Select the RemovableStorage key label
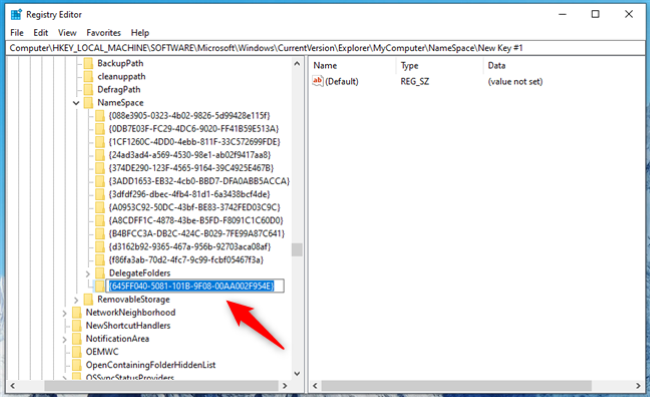The height and width of the screenshot is (397, 650). (133, 299)
